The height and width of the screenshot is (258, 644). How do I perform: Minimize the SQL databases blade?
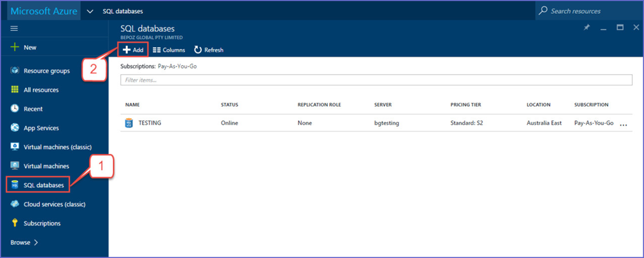click(603, 28)
